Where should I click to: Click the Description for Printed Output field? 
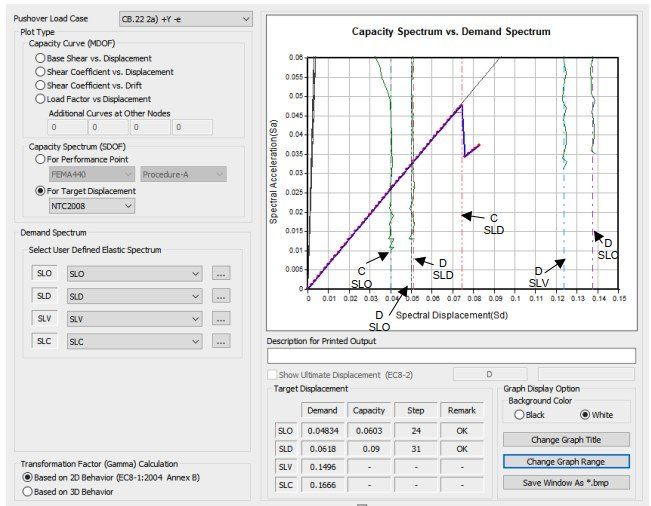(x=451, y=356)
